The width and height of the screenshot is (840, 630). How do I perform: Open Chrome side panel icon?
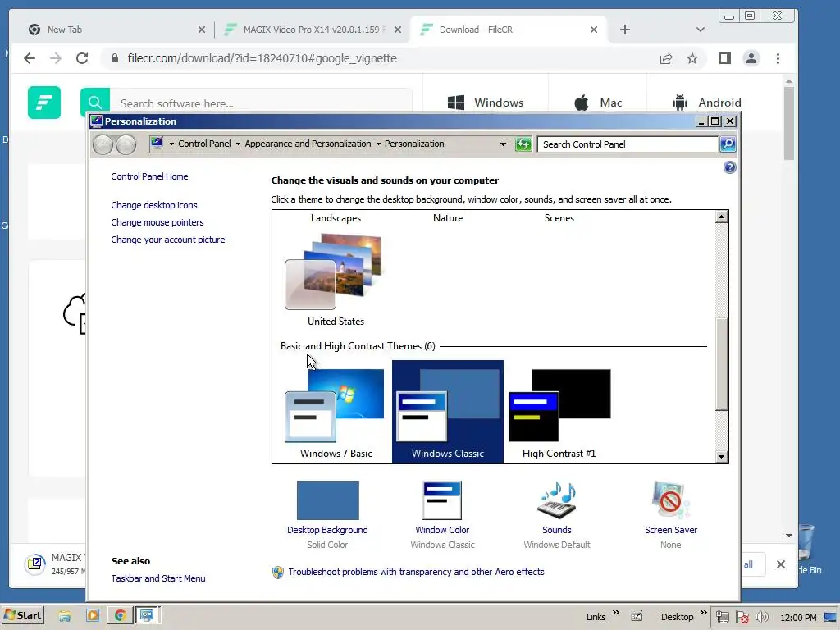725,58
